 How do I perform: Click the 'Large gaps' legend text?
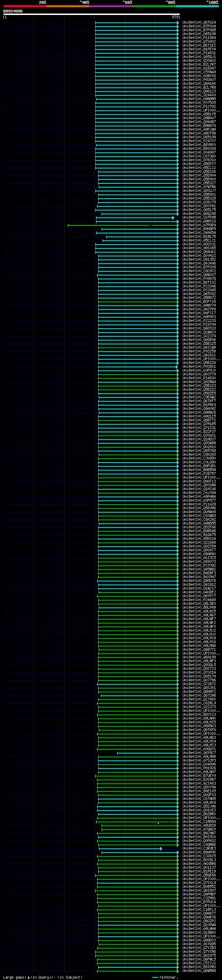[15, 977]
